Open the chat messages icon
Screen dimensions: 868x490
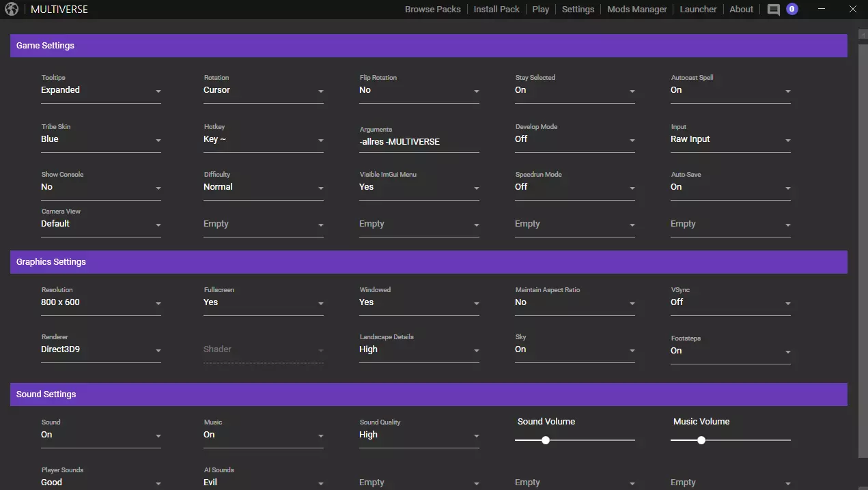pyautogui.click(x=774, y=10)
